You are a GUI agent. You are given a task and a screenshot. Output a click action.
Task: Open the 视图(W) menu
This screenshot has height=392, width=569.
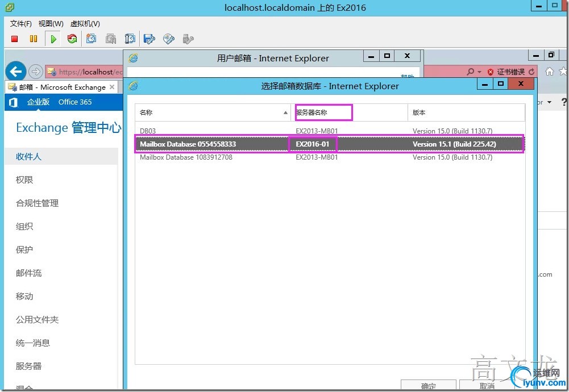[51, 23]
